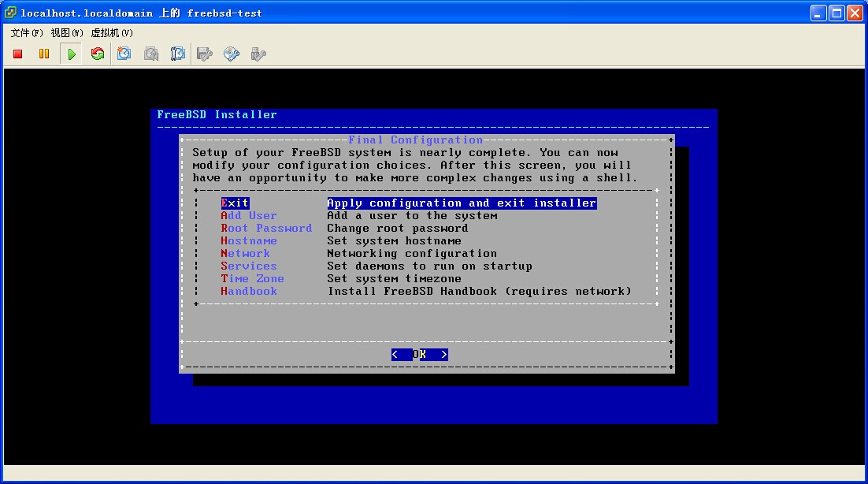
Task: Open the 文件(F) menu
Action: [x=27, y=33]
